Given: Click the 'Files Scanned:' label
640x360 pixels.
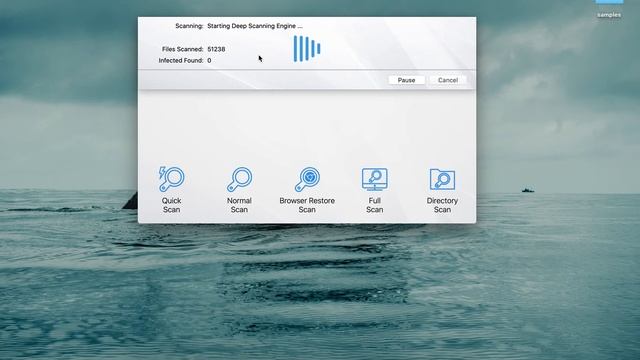Looking at the screenshot, I should [x=182, y=49].
